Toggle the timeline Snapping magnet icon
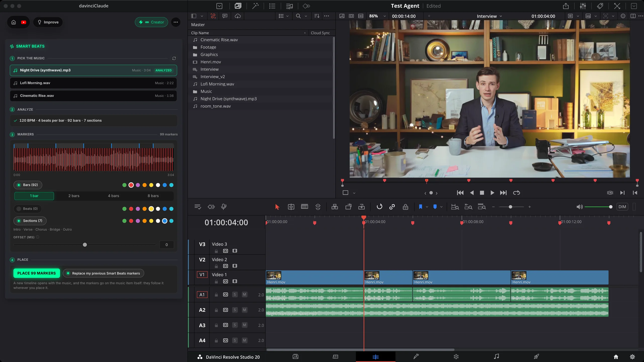Viewport: 644px width, 362px height. click(379, 207)
